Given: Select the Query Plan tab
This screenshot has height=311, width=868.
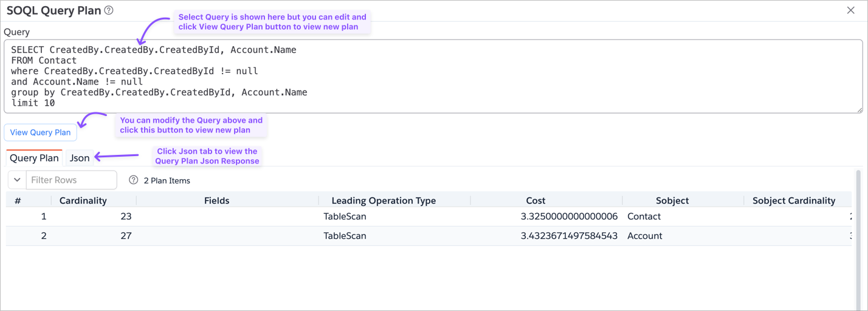Looking at the screenshot, I should coord(35,158).
